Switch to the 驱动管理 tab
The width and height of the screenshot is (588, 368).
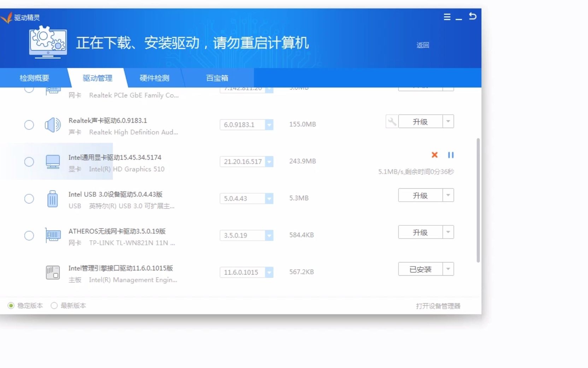pyautogui.click(x=98, y=78)
